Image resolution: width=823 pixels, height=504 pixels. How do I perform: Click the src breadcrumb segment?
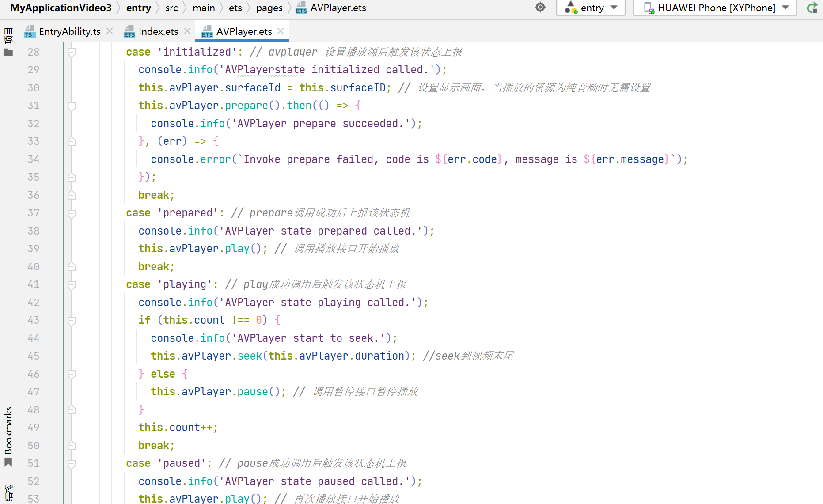pos(171,8)
